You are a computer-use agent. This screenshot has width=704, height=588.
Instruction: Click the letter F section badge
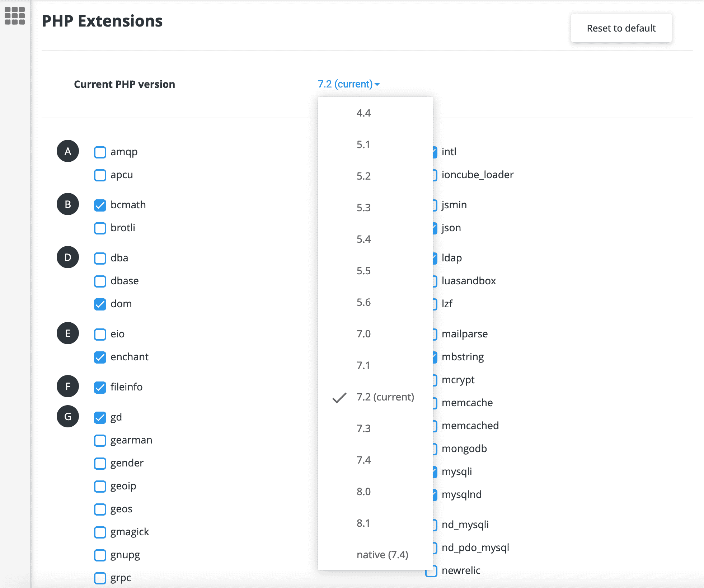68,386
